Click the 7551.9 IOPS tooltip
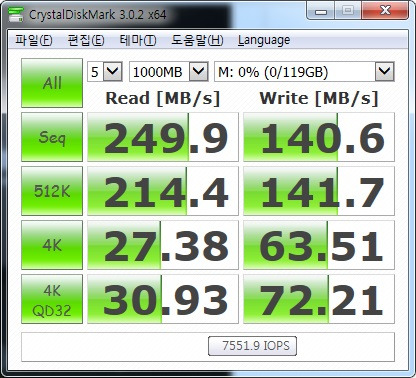Screen dimensions: 416x378 (252, 346)
